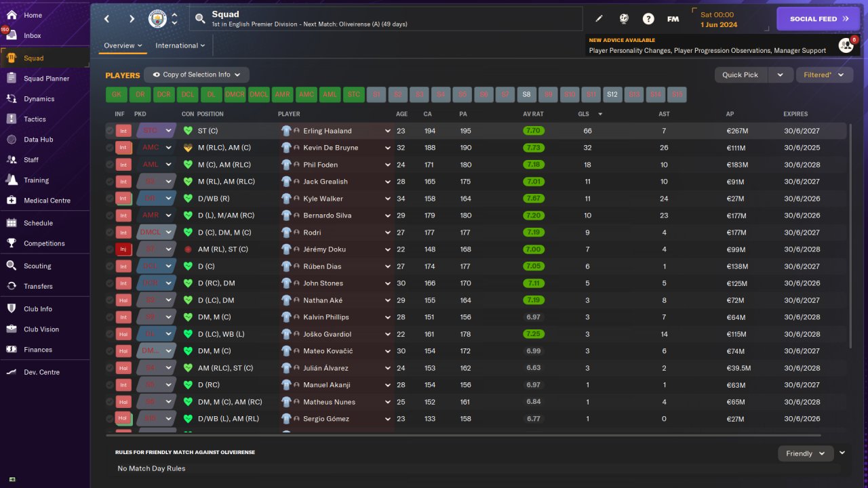
Task: Go forward with the right arrow
Action: pos(132,19)
